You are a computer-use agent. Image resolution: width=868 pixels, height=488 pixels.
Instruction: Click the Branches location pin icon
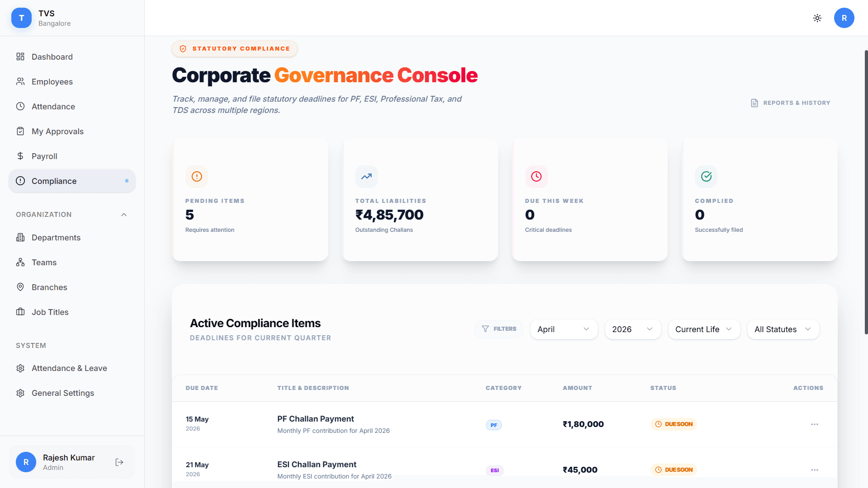pyautogui.click(x=20, y=287)
